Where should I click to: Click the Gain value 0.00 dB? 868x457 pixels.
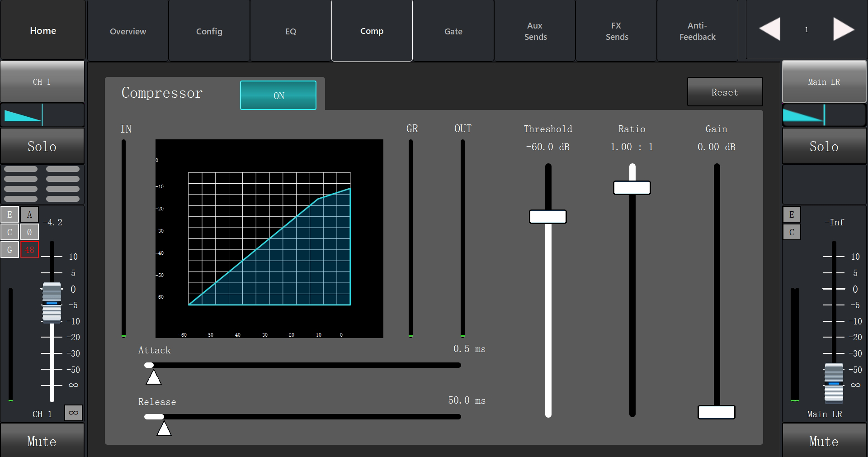716,147
